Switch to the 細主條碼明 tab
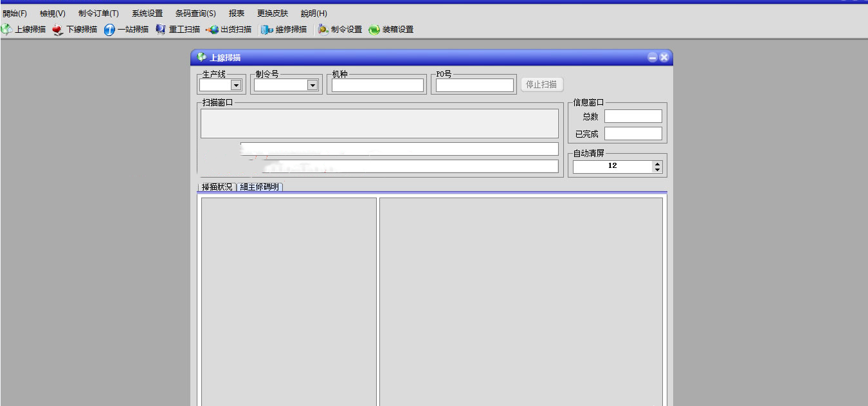The height and width of the screenshot is (406, 868). point(260,187)
